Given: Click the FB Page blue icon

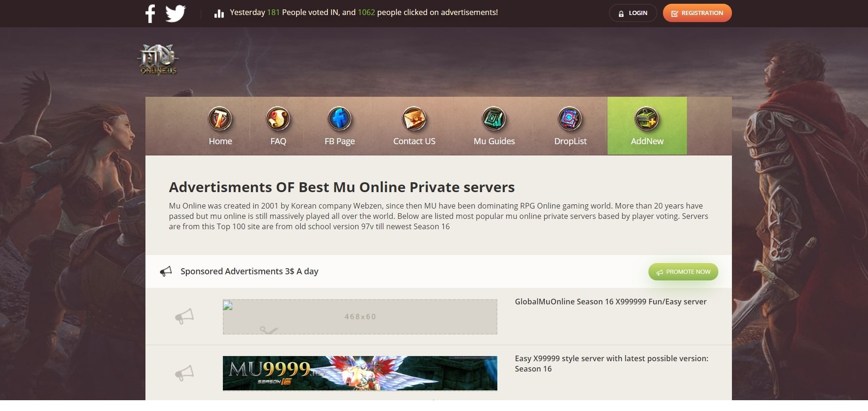Looking at the screenshot, I should click(x=339, y=118).
